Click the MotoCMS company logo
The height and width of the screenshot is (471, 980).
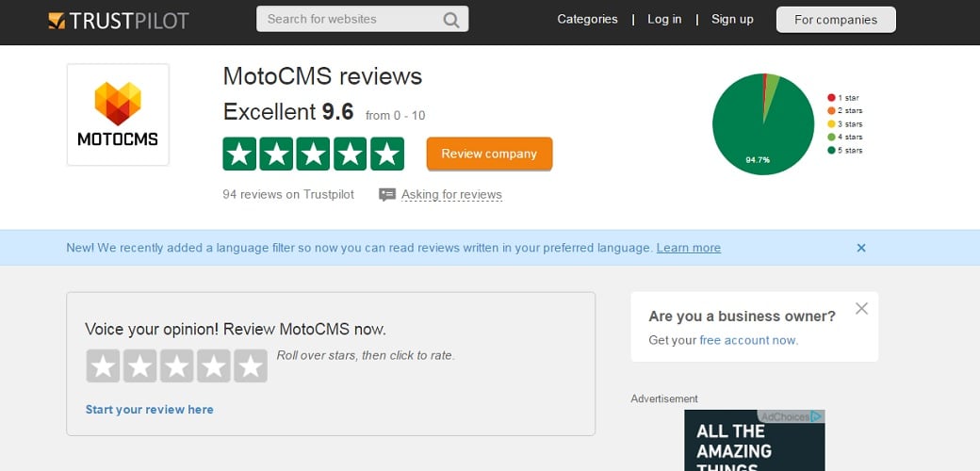[118, 115]
